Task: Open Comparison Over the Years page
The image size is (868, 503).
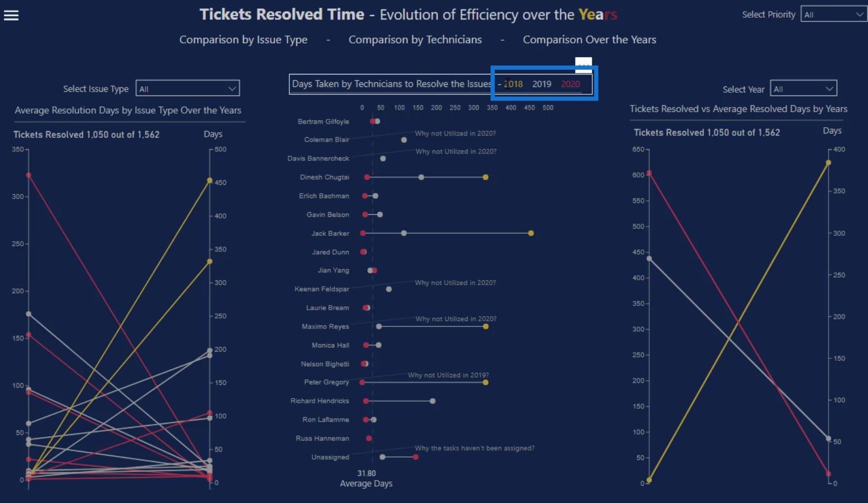Action: [x=589, y=40]
